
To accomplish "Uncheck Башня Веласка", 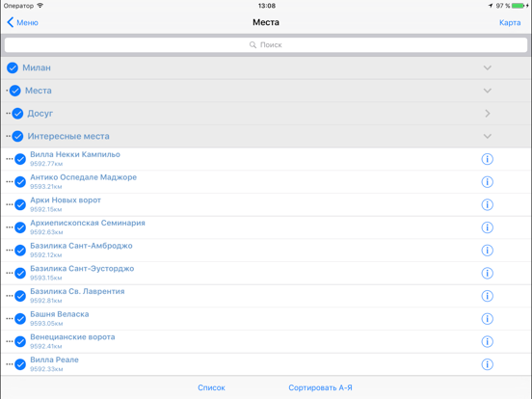I will click(x=20, y=319).
